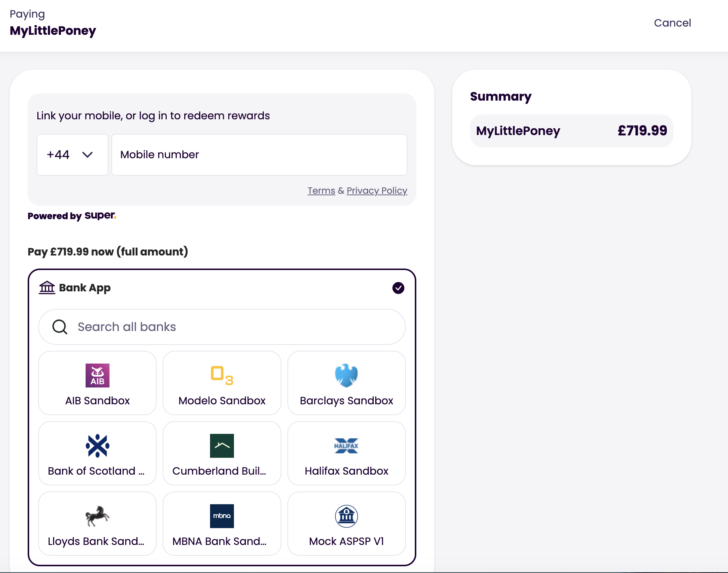Image resolution: width=728 pixels, height=573 pixels.
Task: Choose Lloyds Bank Sand... label
Action: tap(96, 541)
